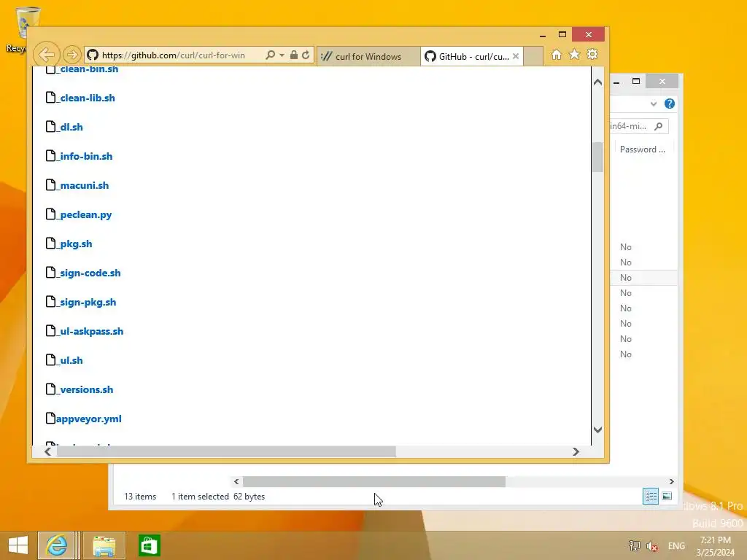Screen dimensions: 747x560
Task: Click the search magnifier in address bar
Action: click(x=270, y=55)
